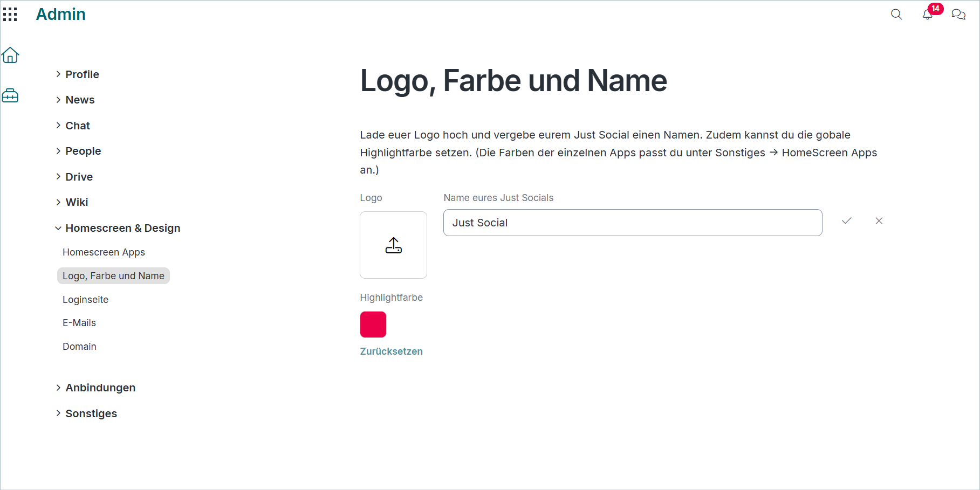The image size is (980, 490).
Task: Open the app launcher grid icon
Action: click(10, 15)
